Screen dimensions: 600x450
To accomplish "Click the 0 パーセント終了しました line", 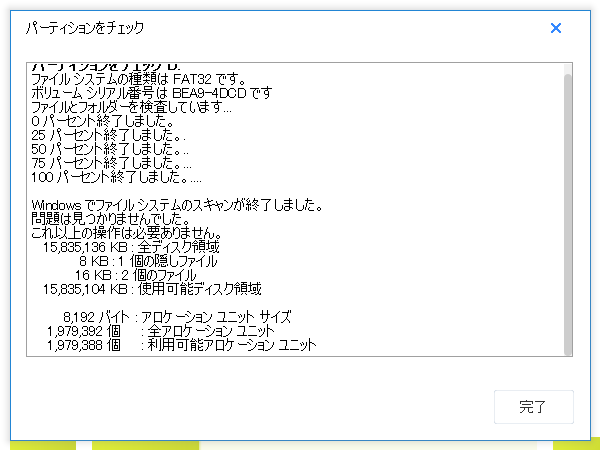I will click(x=103, y=121).
